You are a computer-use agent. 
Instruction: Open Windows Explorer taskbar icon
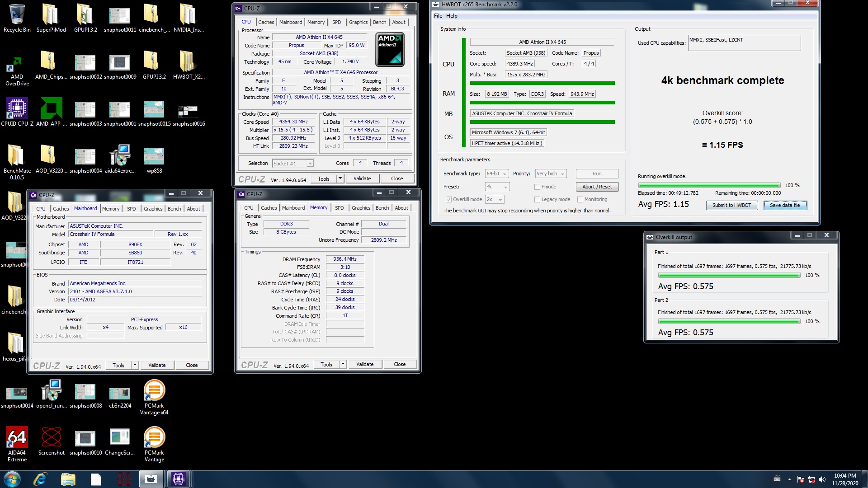click(x=68, y=479)
